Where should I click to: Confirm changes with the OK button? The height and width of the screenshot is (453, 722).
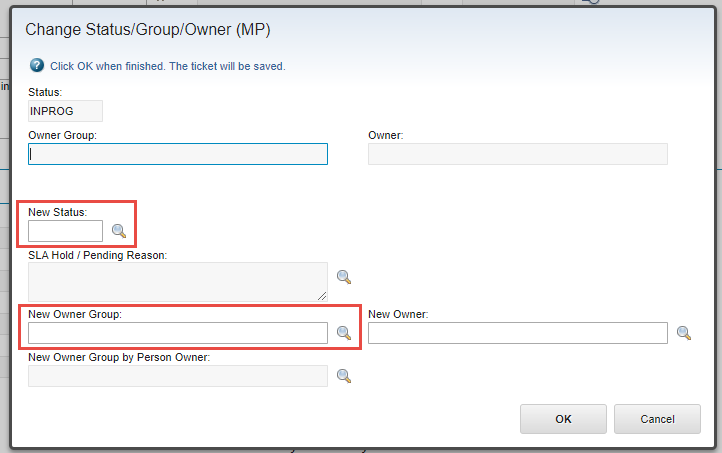(x=563, y=419)
